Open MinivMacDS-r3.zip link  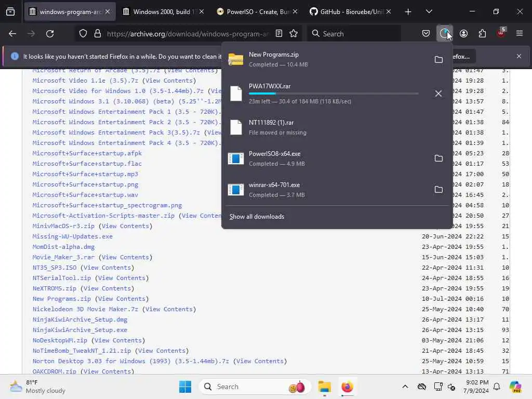(x=63, y=226)
